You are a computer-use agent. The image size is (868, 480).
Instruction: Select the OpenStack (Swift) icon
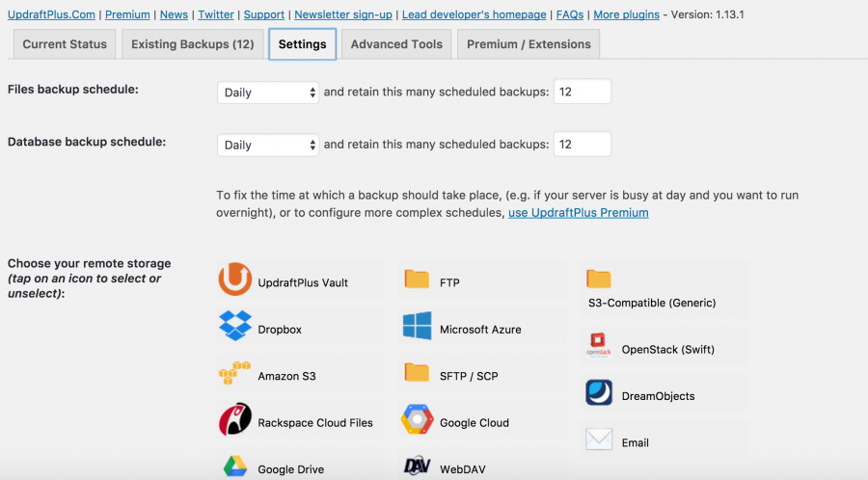coord(598,346)
